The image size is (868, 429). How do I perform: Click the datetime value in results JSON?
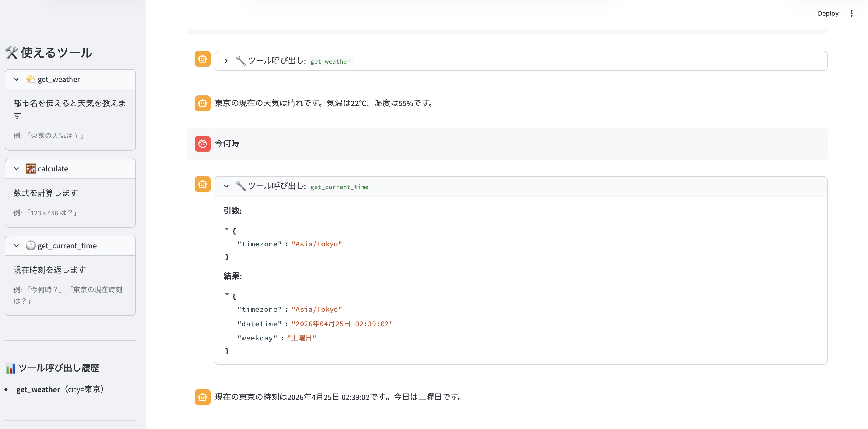[x=342, y=324]
